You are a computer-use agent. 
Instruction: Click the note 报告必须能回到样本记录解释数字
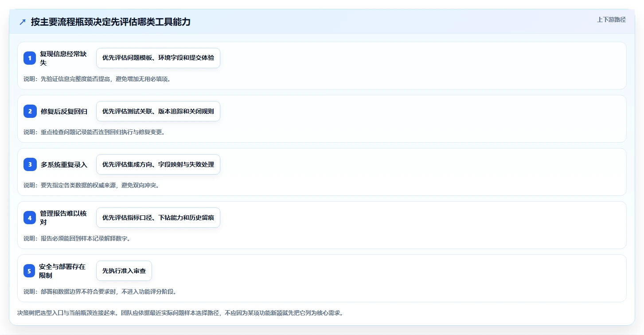(85, 238)
